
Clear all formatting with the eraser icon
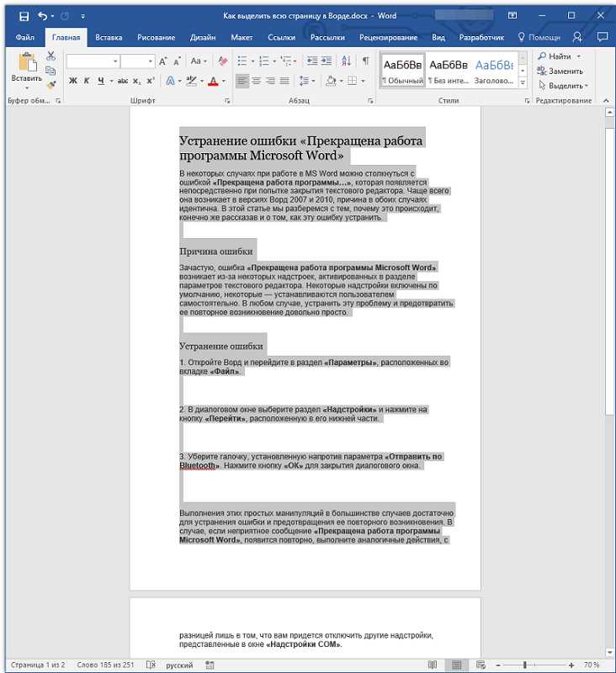[222, 61]
